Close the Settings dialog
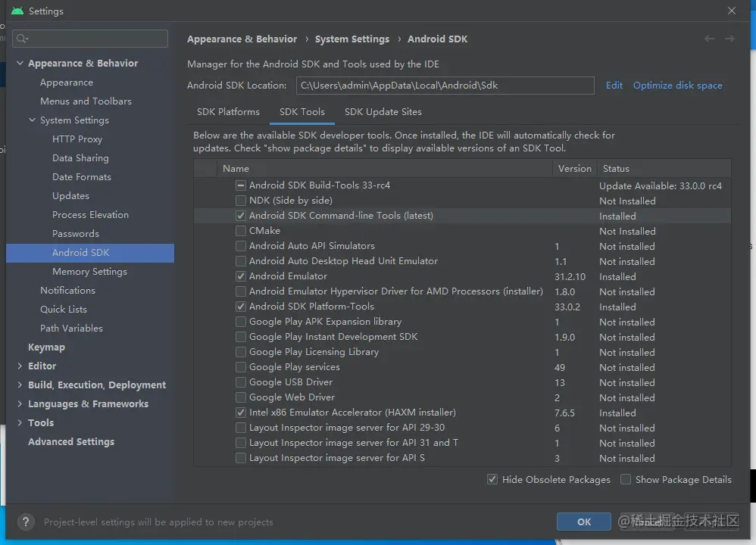This screenshot has height=545, width=756. click(x=732, y=11)
